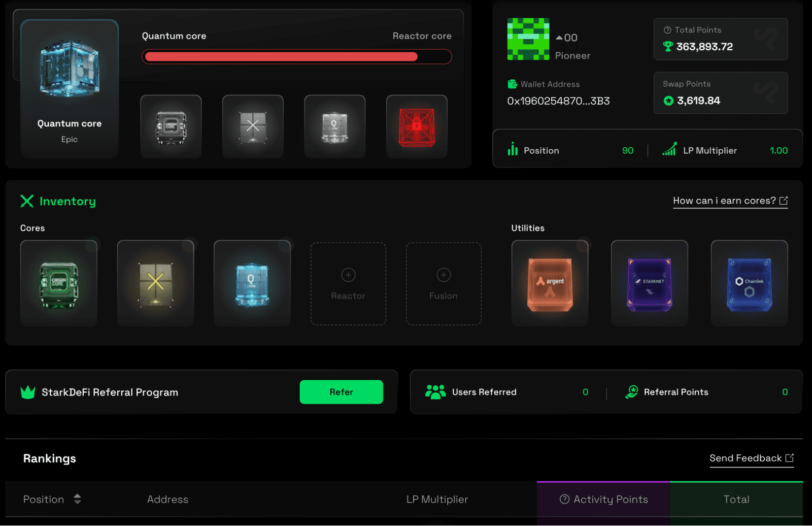
Task: Click the wallet address 0x1960254870...3B3
Action: [558, 101]
